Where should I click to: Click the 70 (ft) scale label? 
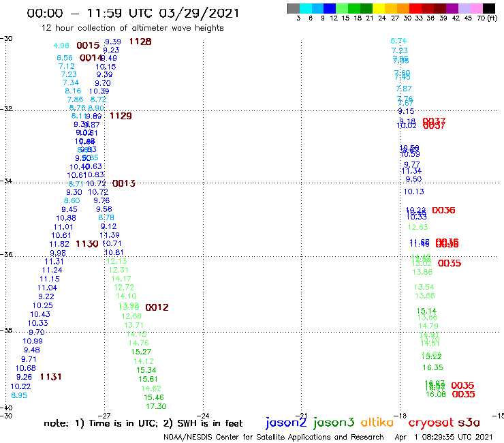coord(487,18)
